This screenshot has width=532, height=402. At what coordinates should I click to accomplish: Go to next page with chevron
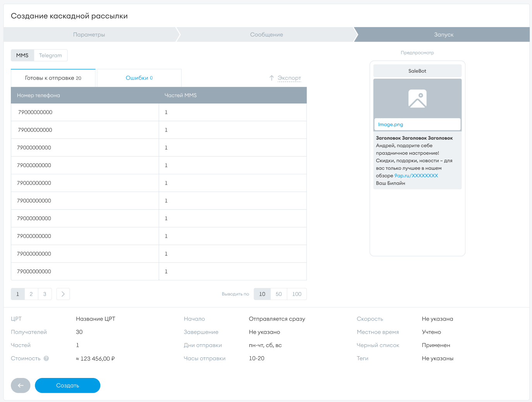pyautogui.click(x=63, y=294)
